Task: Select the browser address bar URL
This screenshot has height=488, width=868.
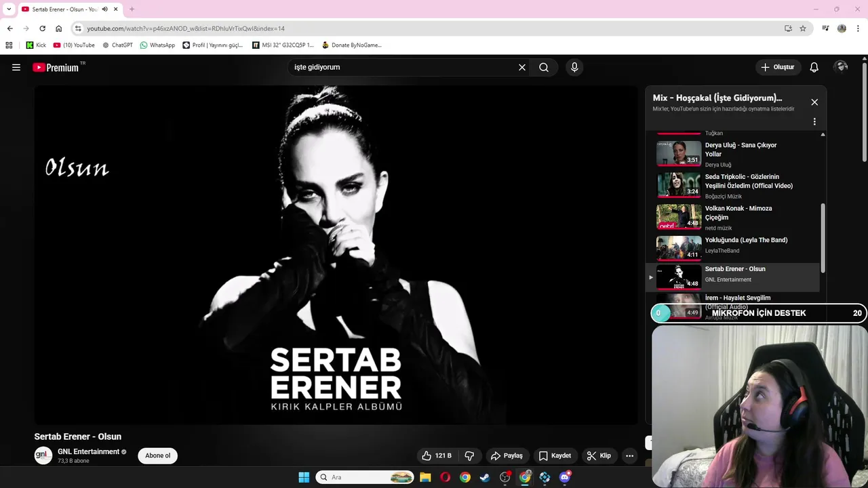Action: pyautogui.click(x=186, y=28)
